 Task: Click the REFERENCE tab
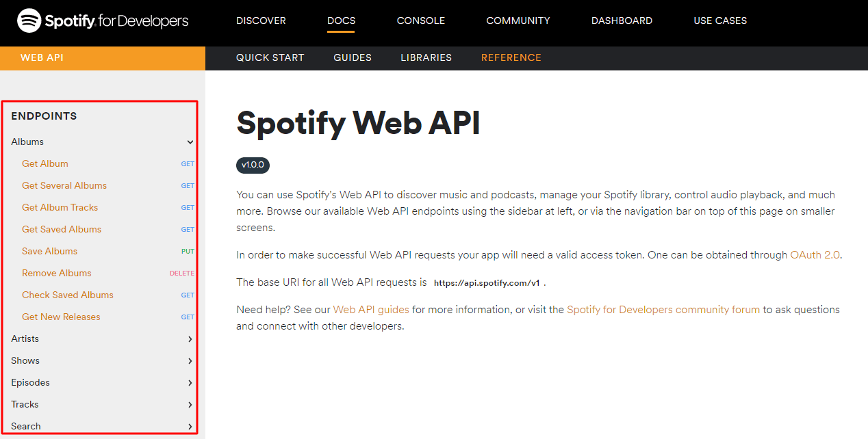point(511,57)
